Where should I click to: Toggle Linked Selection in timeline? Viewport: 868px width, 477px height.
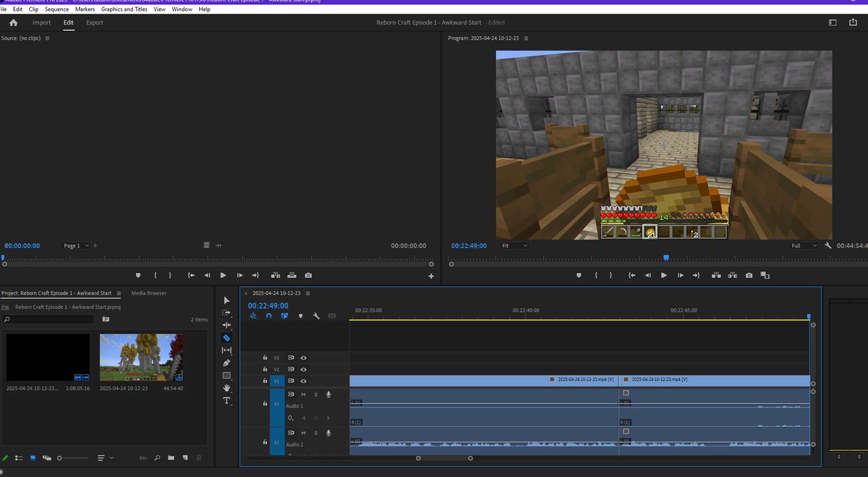coord(284,316)
